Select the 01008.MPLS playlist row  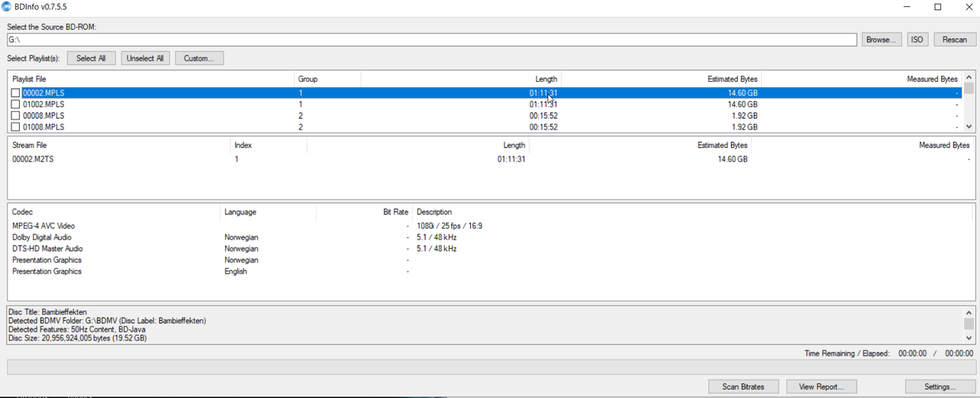485,127
